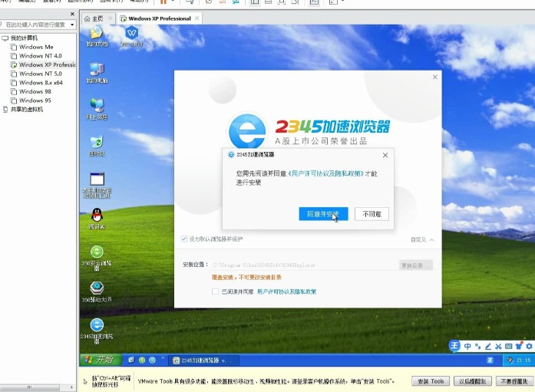
Task: Select Windows 98 in the library
Action: [x=35, y=91]
